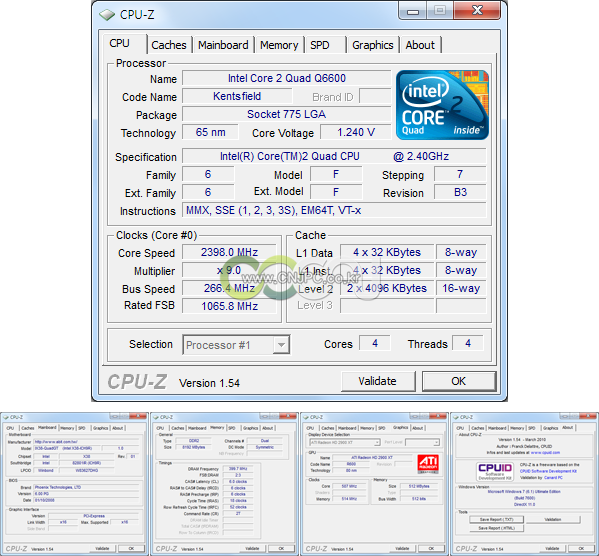Click OK in the Memory window

(x=281, y=548)
